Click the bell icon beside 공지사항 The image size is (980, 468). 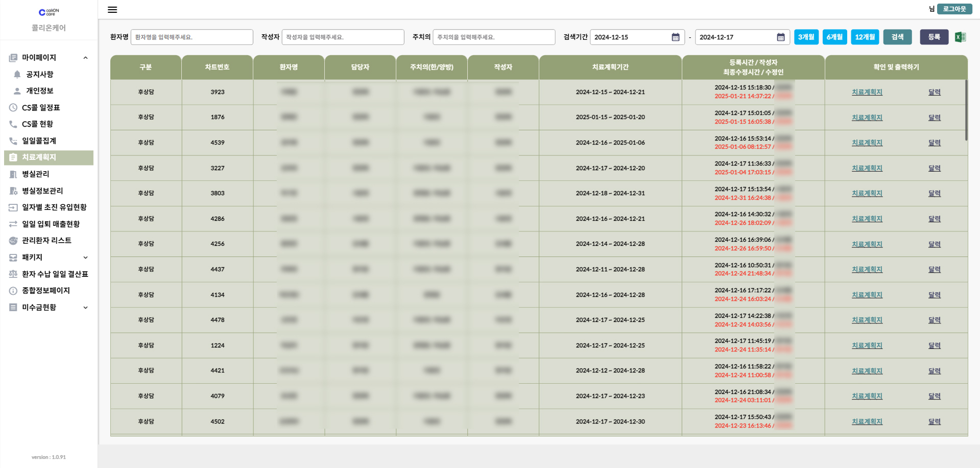click(17, 75)
